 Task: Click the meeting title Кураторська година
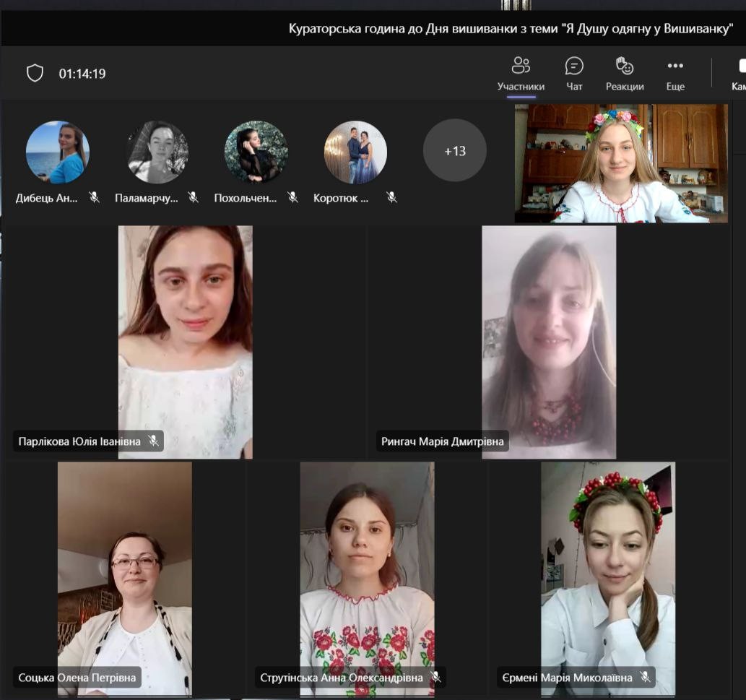(511, 29)
